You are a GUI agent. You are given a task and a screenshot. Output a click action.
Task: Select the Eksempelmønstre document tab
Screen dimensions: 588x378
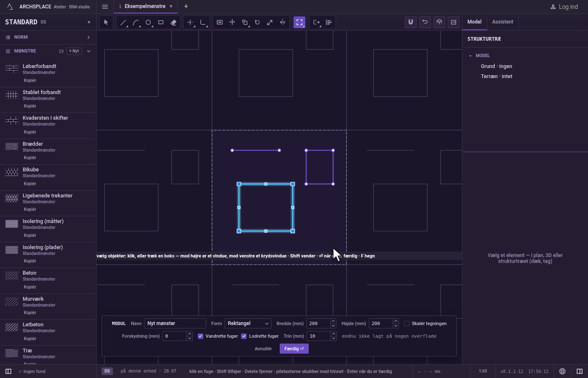[x=145, y=6]
